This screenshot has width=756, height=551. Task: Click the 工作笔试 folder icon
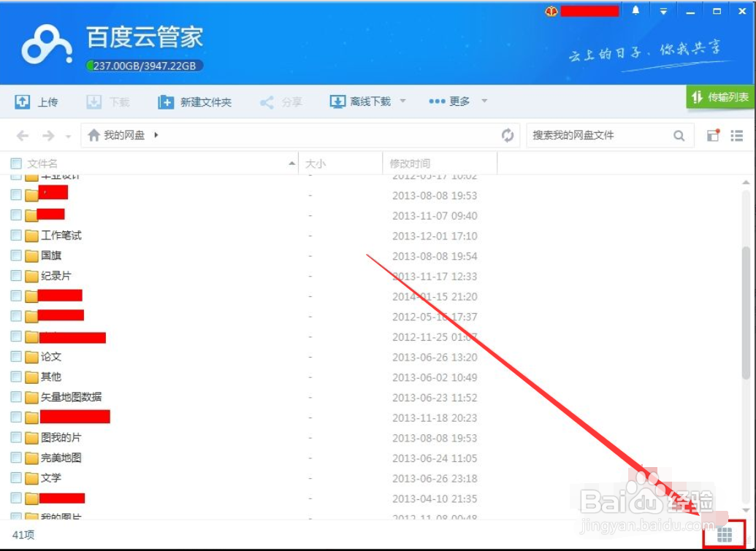[32, 236]
